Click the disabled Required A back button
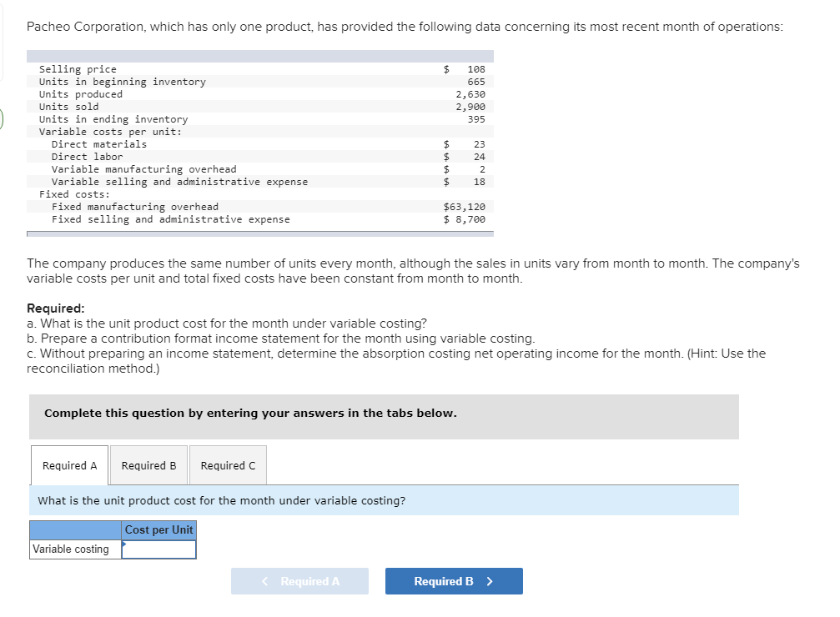840x617 pixels. pyautogui.click(x=299, y=581)
